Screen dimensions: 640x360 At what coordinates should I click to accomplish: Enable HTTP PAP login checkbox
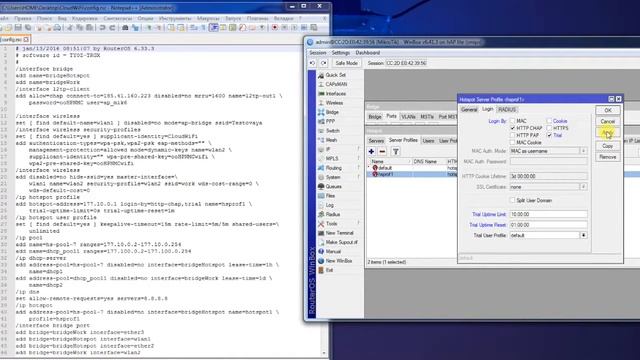click(x=512, y=135)
